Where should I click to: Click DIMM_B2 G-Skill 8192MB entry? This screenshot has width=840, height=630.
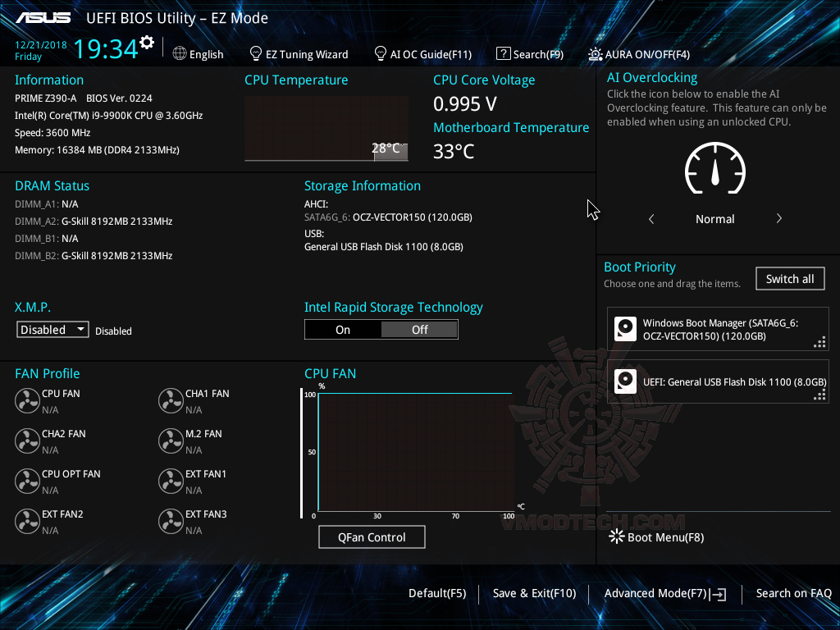coord(94,256)
